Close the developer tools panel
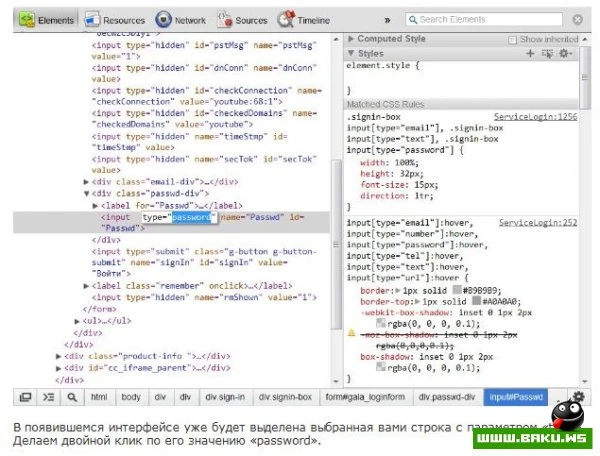Image resolution: width=600 pixels, height=456 pixels. click(x=577, y=20)
